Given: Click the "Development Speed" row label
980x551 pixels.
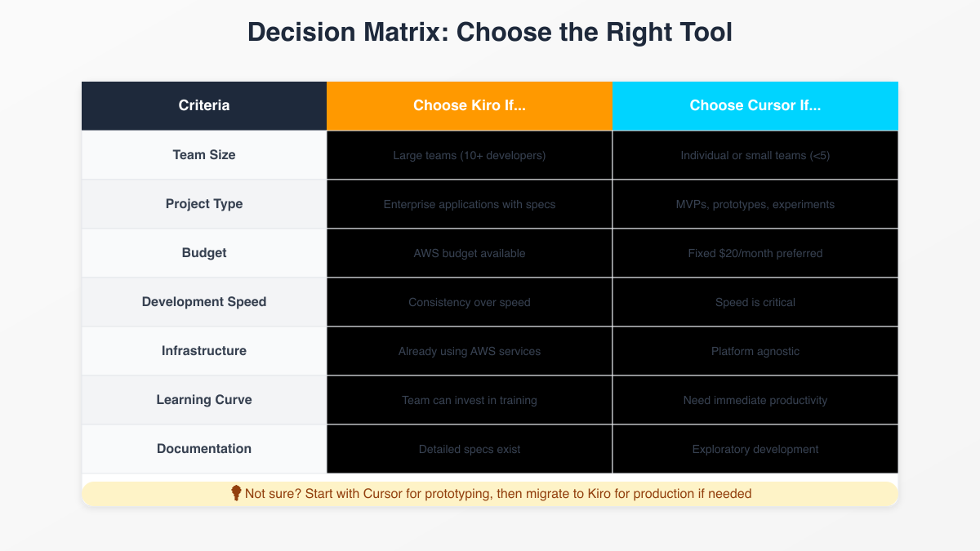Looking at the screenshot, I should pos(204,302).
